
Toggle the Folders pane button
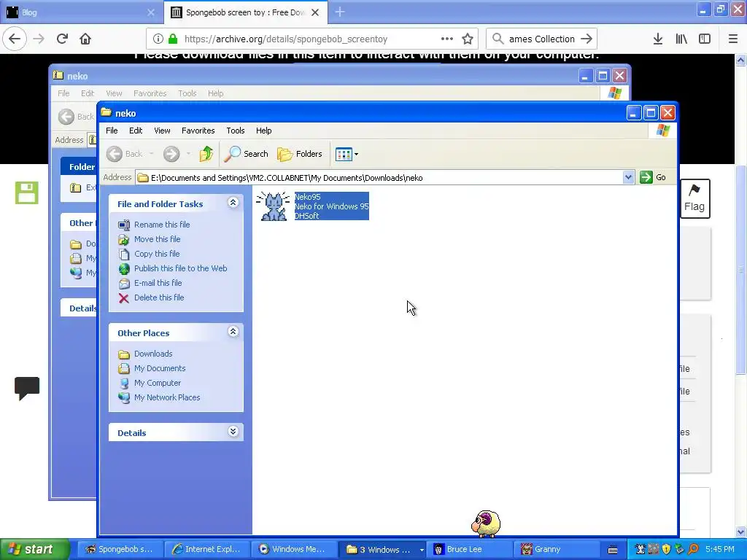tap(300, 154)
